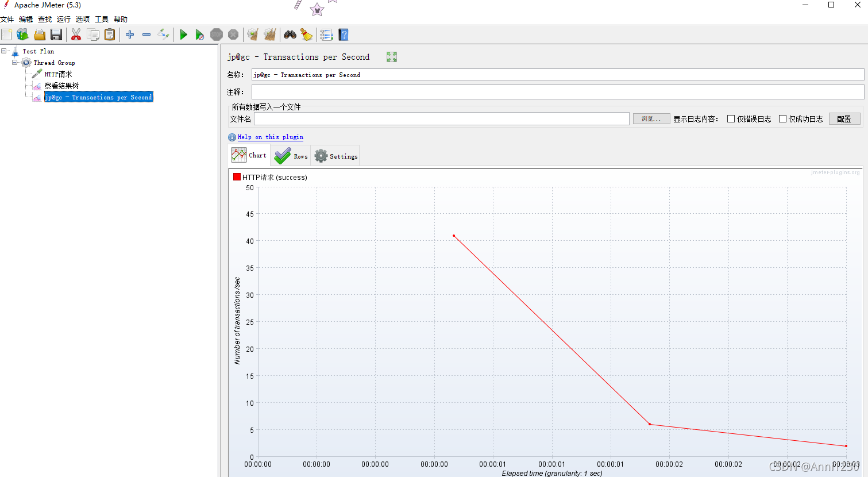Click the expand-panel icon beside listener title
Screen dimensions: 868x477
click(x=392, y=57)
